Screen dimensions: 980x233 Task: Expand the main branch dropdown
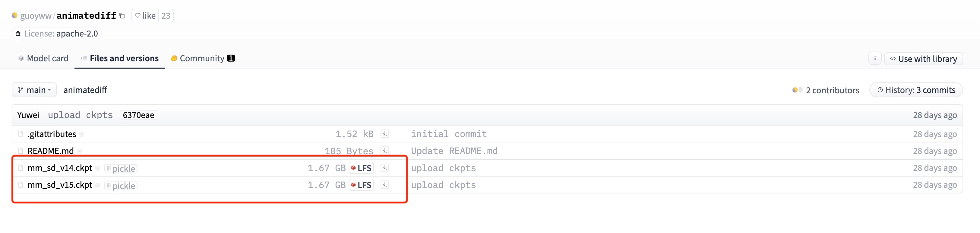[34, 90]
